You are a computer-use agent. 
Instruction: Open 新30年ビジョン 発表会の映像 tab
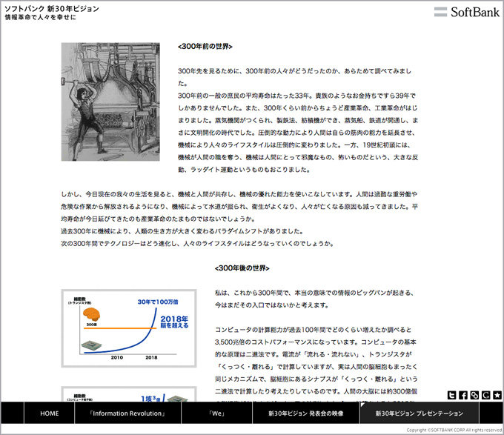(x=306, y=414)
